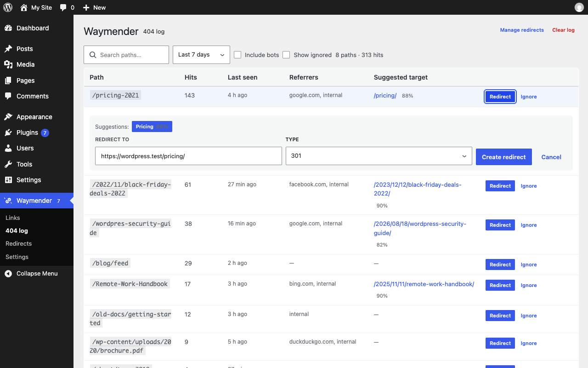Click the 8 paths · 313 hits summary

coord(359,55)
